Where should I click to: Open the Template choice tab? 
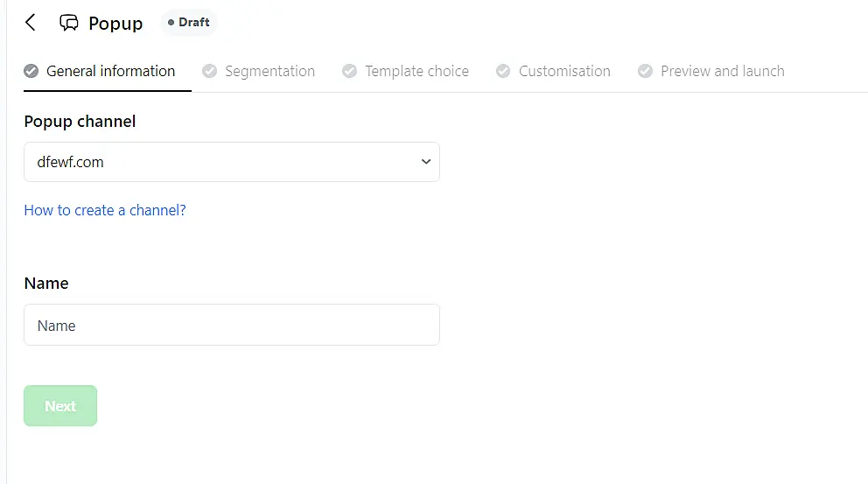(x=416, y=71)
